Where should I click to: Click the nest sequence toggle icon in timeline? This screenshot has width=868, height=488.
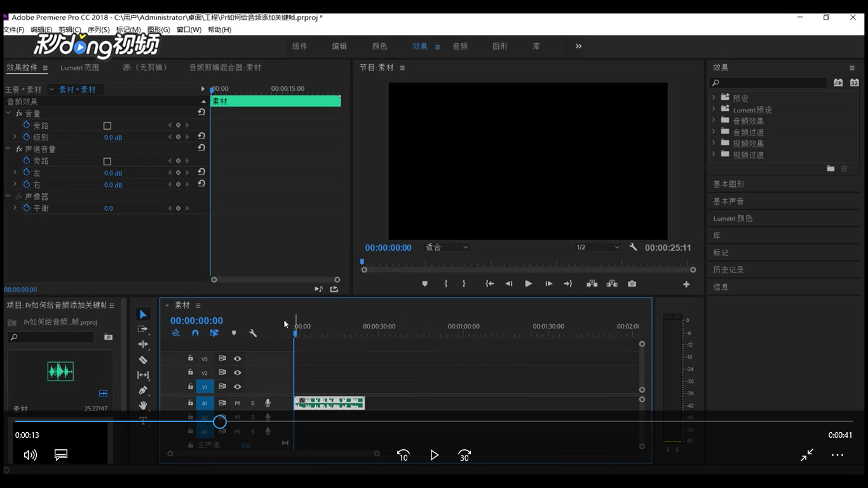[x=176, y=333]
